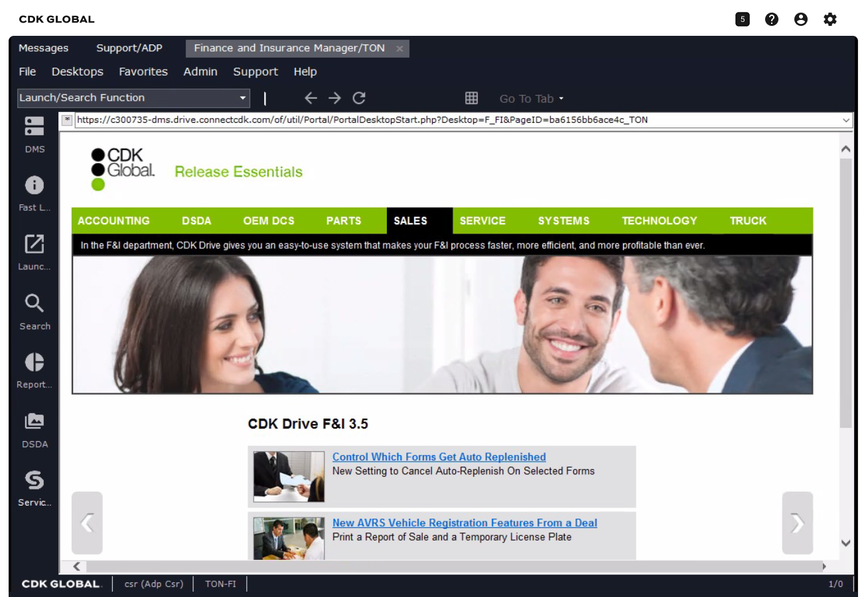Expand the Launch/Search Function dropdown

click(x=243, y=98)
